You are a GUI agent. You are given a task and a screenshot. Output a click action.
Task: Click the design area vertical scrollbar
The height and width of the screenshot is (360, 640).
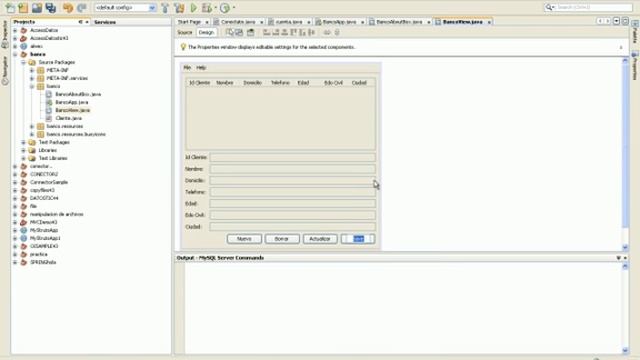coord(625,154)
